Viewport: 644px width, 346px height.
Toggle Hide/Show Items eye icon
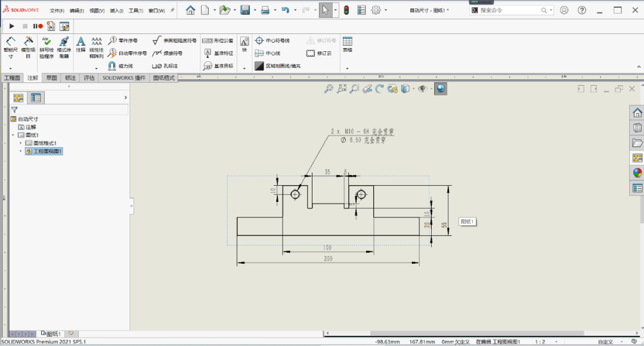pos(422,89)
